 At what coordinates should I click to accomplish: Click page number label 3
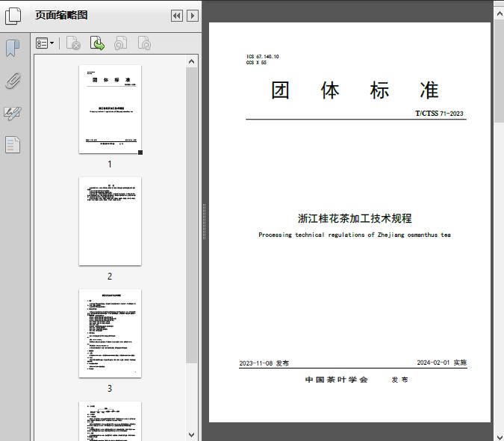[110, 389]
